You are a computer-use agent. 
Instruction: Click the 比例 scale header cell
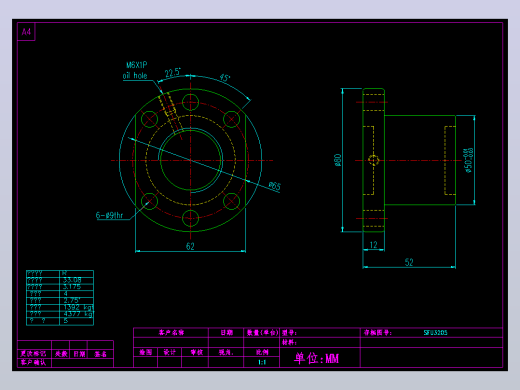pyautogui.click(x=262, y=352)
